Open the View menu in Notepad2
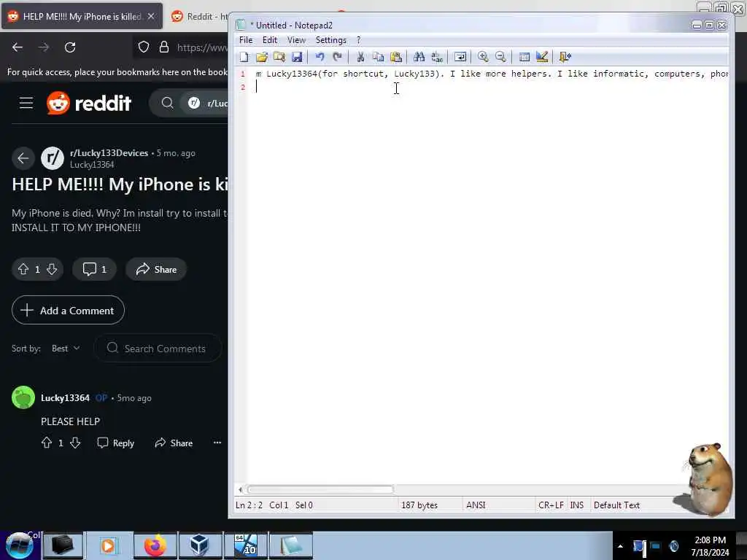The height and width of the screenshot is (560, 747). [296, 40]
